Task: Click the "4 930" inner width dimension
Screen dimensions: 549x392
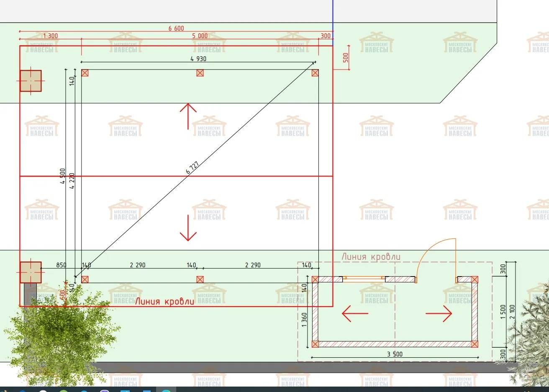Action: [x=198, y=59]
